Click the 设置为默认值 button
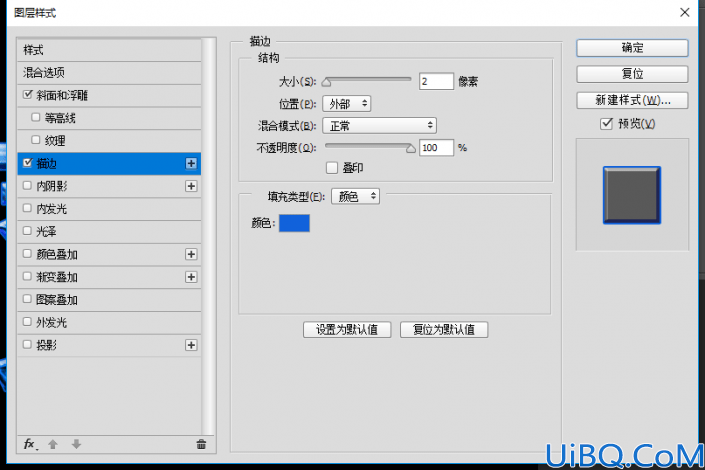Screen dimensions: 705x470 click(x=347, y=330)
